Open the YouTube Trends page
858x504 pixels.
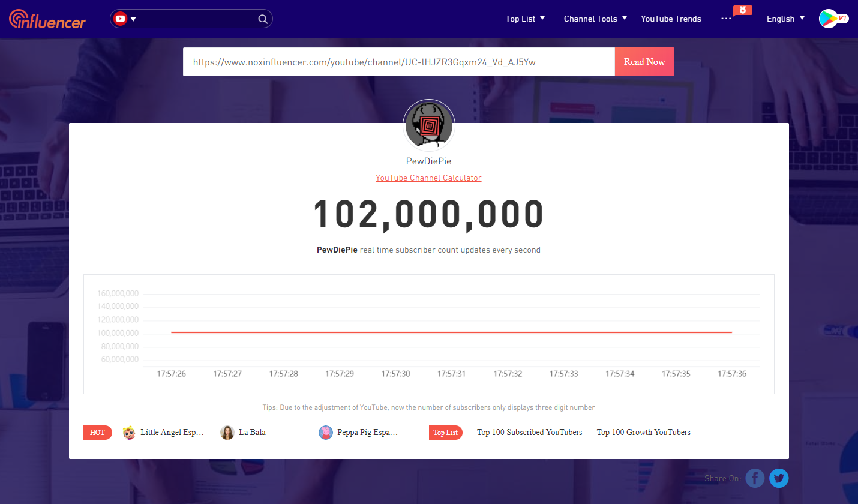(671, 19)
